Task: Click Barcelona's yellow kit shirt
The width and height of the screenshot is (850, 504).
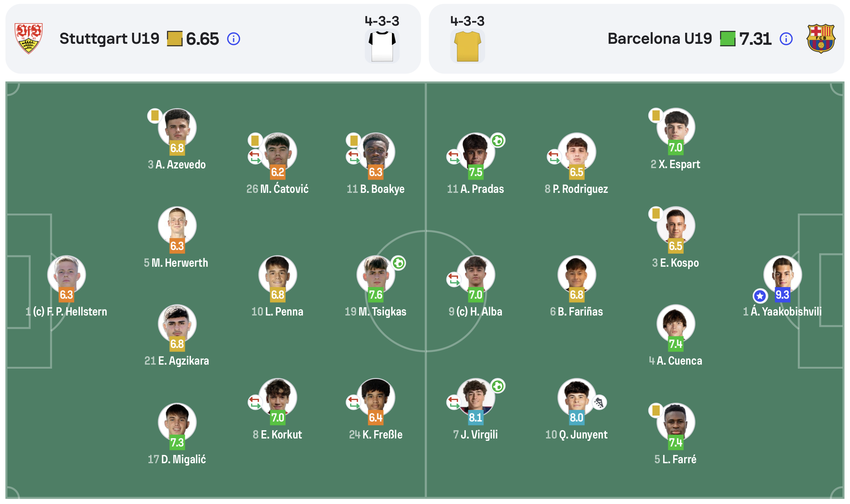Action: click(x=467, y=46)
